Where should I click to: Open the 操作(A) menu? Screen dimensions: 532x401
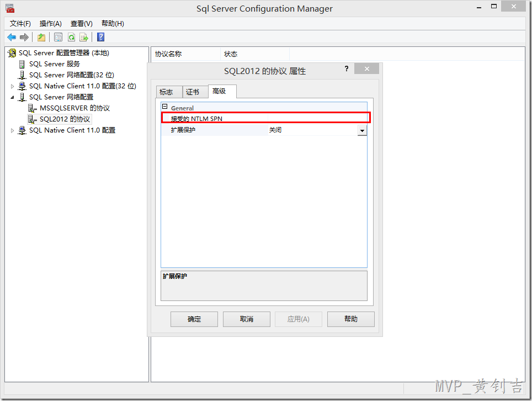[x=51, y=23]
